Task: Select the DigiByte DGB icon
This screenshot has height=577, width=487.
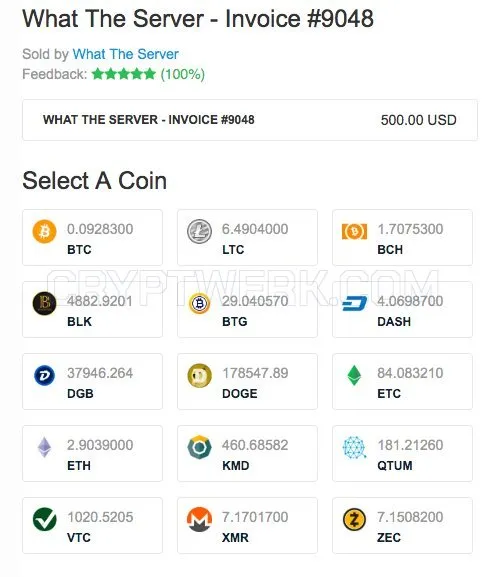Action: [x=45, y=375]
